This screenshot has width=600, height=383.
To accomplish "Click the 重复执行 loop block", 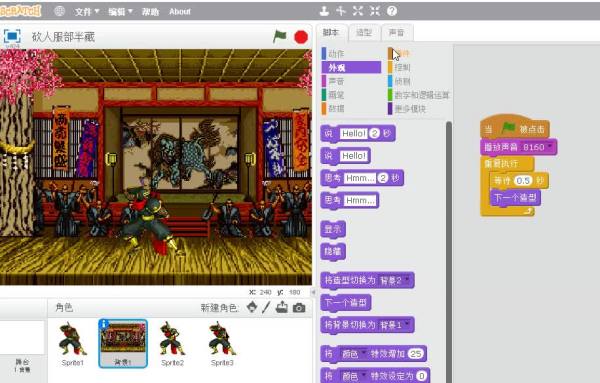I will (x=502, y=164).
